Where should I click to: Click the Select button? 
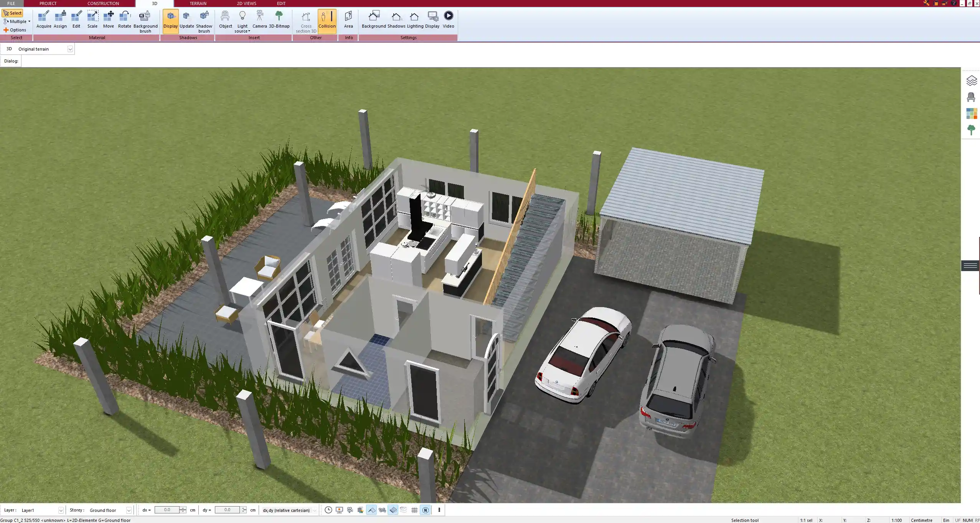click(13, 13)
